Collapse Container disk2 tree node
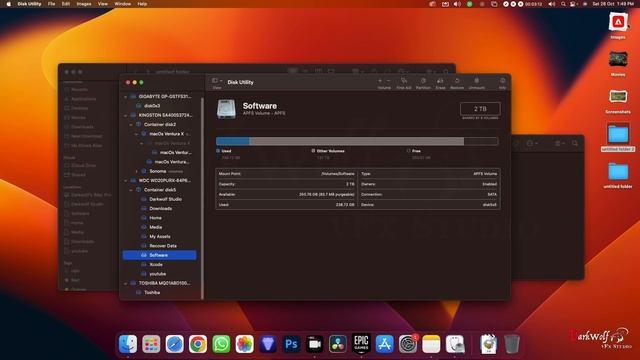This screenshot has width=640, height=360. click(131, 124)
